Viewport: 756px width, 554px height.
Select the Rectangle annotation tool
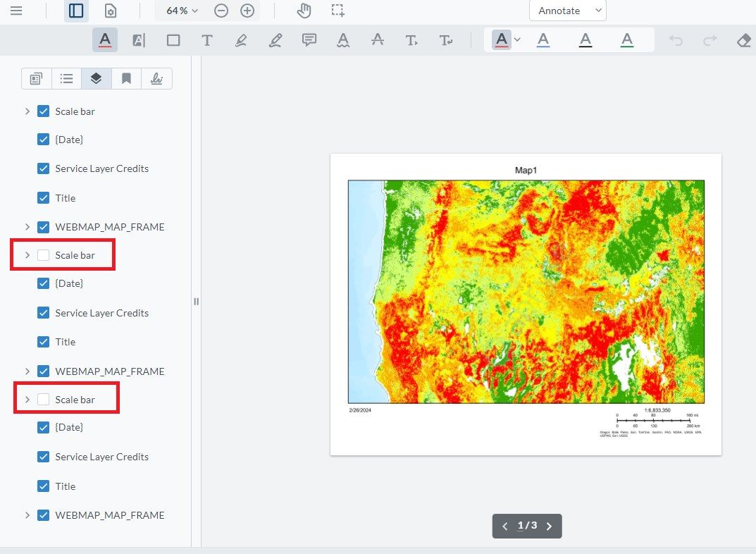tap(173, 40)
